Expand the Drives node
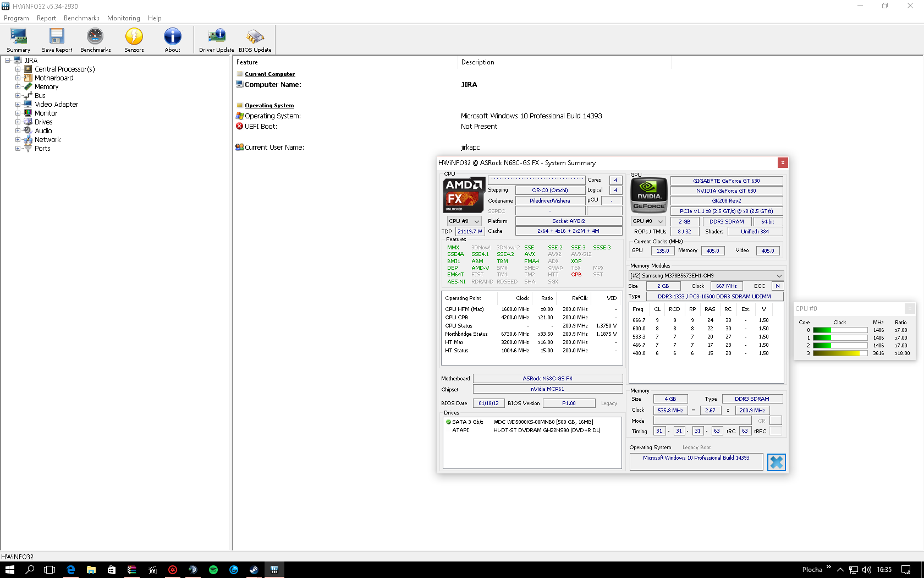The width and height of the screenshot is (924, 578). 18,122
